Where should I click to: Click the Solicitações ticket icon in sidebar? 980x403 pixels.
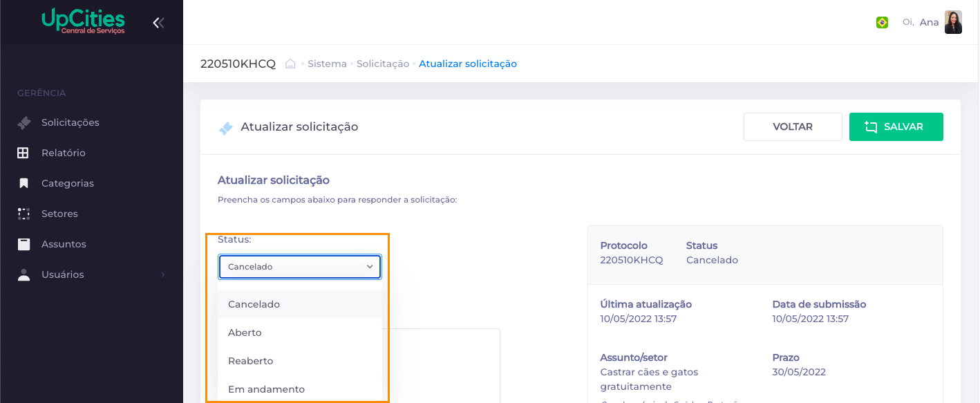(24, 122)
